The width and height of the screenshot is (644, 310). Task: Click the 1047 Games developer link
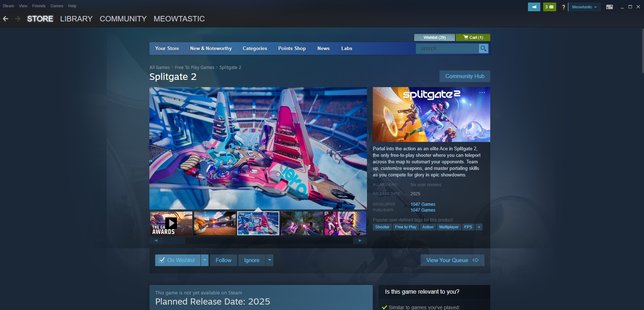point(423,204)
